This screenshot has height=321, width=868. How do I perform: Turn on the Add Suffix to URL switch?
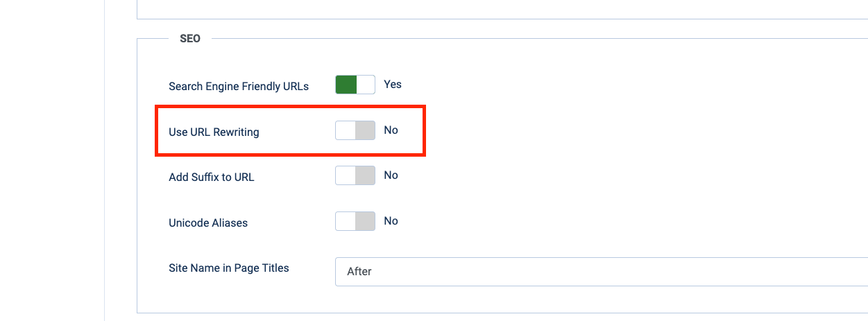coord(355,176)
